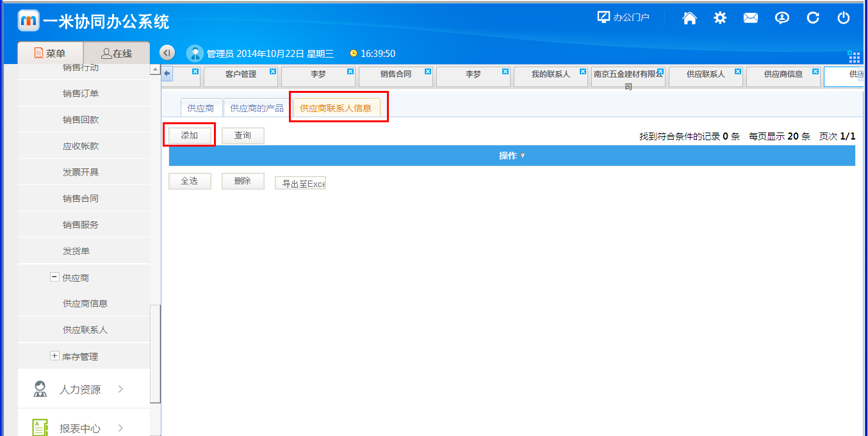Sort by the 操作 column header
The width and height of the screenshot is (868, 436).
point(512,156)
